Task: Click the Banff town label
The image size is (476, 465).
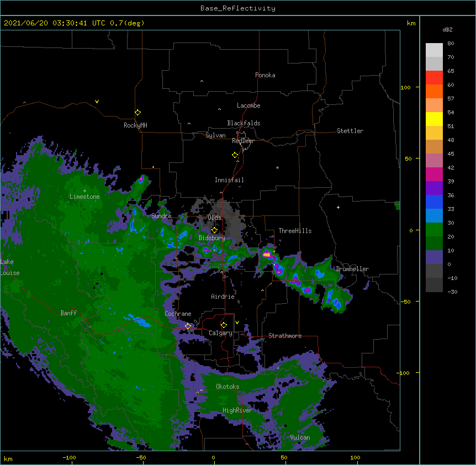Action: pyautogui.click(x=68, y=313)
